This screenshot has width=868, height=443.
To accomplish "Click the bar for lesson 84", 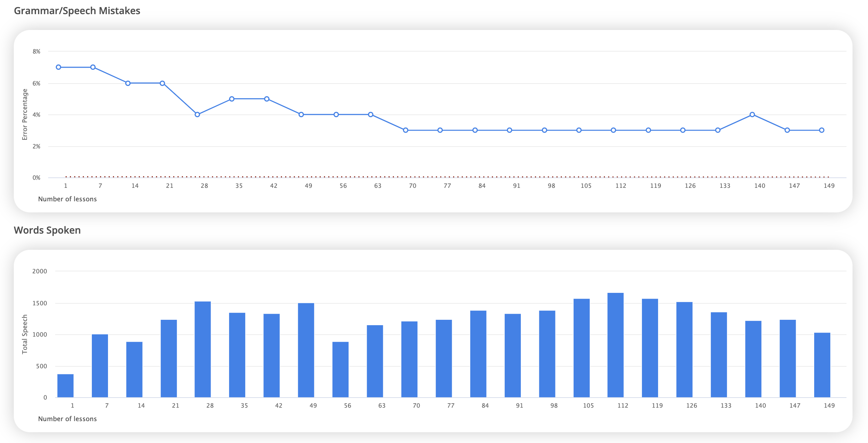I will coord(478,354).
